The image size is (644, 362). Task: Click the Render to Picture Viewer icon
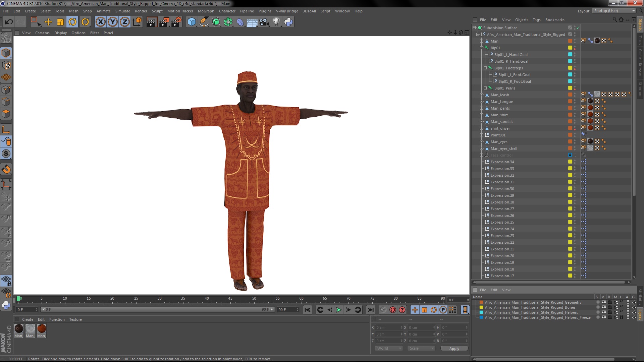(164, 22)
